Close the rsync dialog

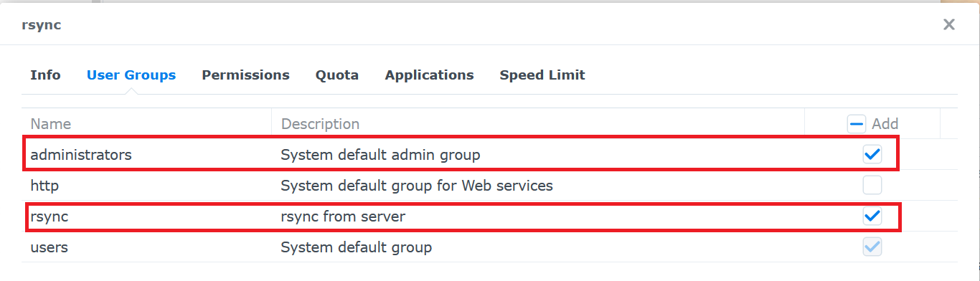[x=948, y=25]
